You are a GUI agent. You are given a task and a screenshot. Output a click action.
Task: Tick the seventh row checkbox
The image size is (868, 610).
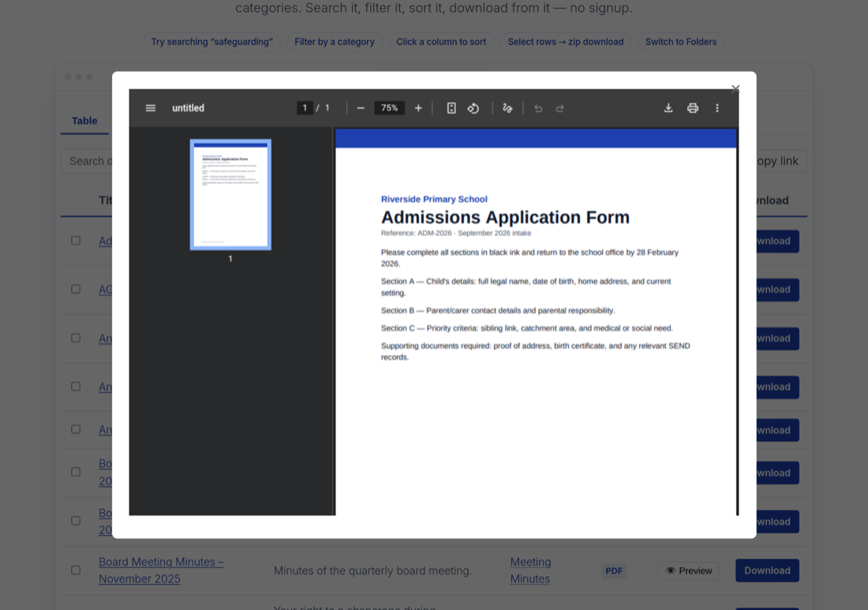tap(76, 521)
